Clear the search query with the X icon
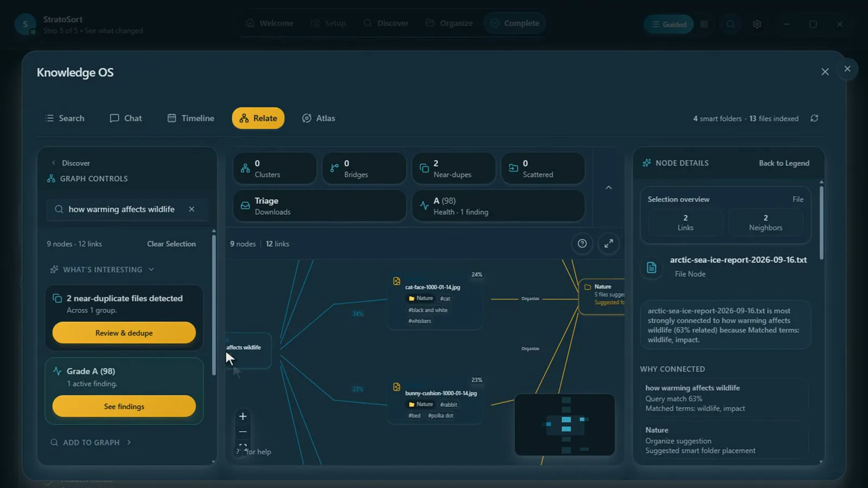This screenshot has width=868, height=488. (x=192, y=209)
